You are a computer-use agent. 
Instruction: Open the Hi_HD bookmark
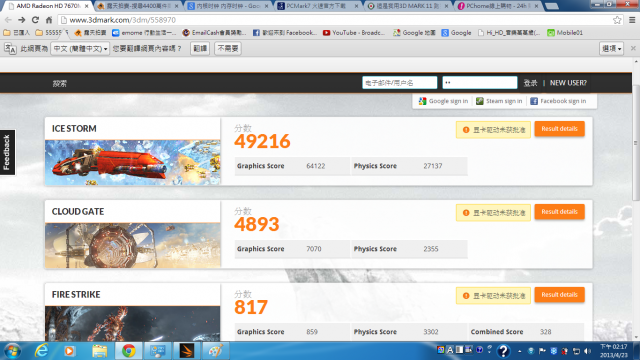coord(509,33)
